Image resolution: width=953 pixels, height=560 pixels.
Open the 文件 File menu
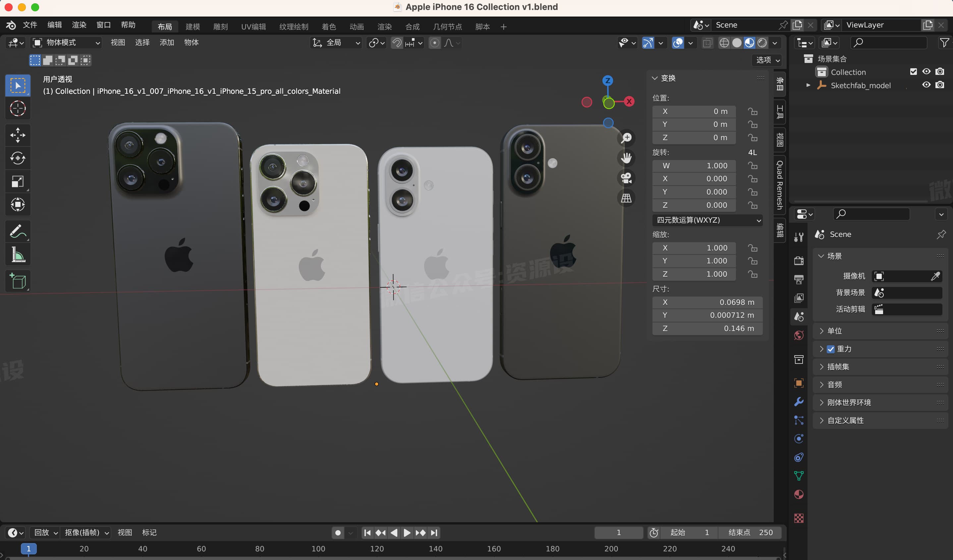click(30, 25)
